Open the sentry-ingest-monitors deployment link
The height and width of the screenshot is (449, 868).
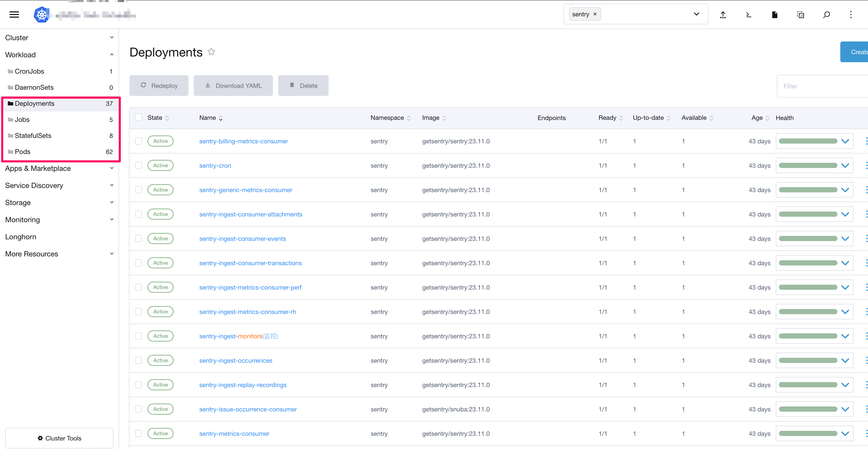[238, 336]
